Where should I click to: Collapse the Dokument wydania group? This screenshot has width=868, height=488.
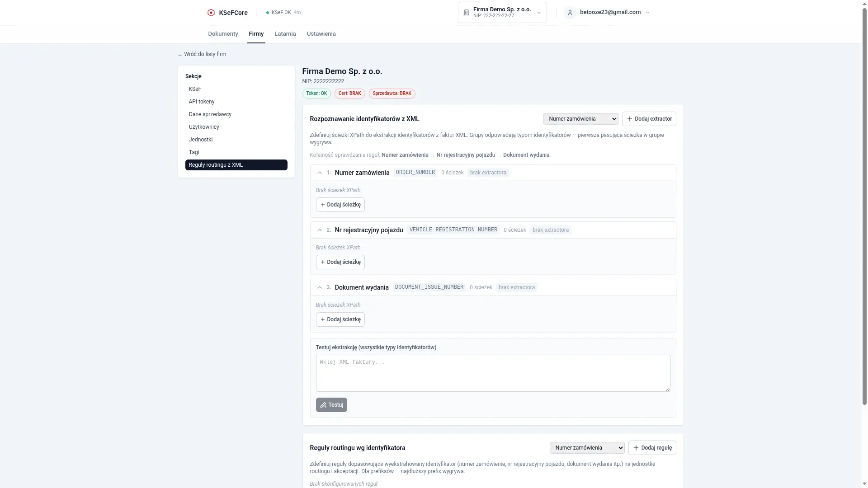coord(320,287)
